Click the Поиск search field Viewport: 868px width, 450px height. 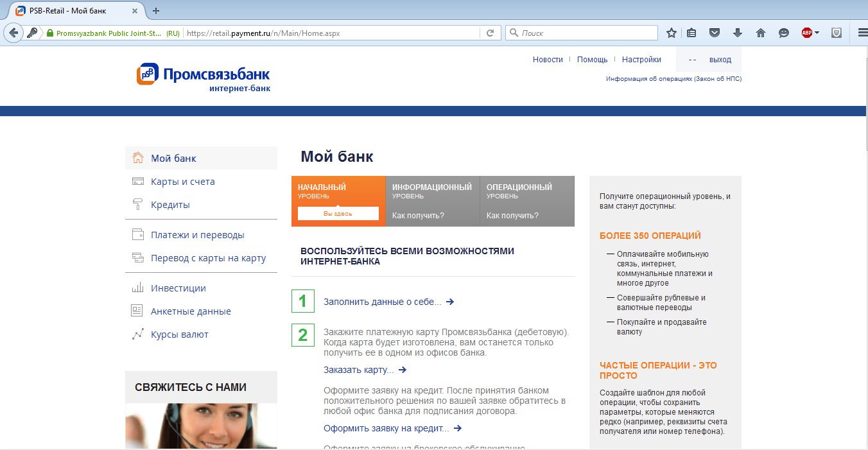(582, 33)
